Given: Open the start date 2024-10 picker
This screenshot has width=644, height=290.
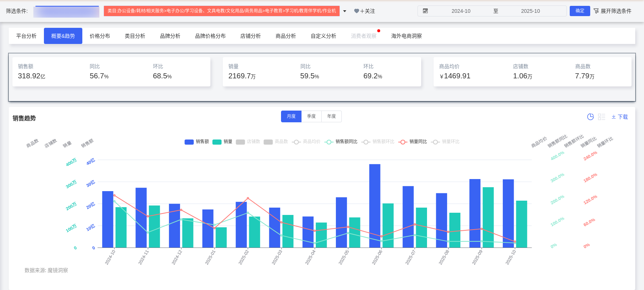Looking at the screenshot, I should click(x=461, y=11).
